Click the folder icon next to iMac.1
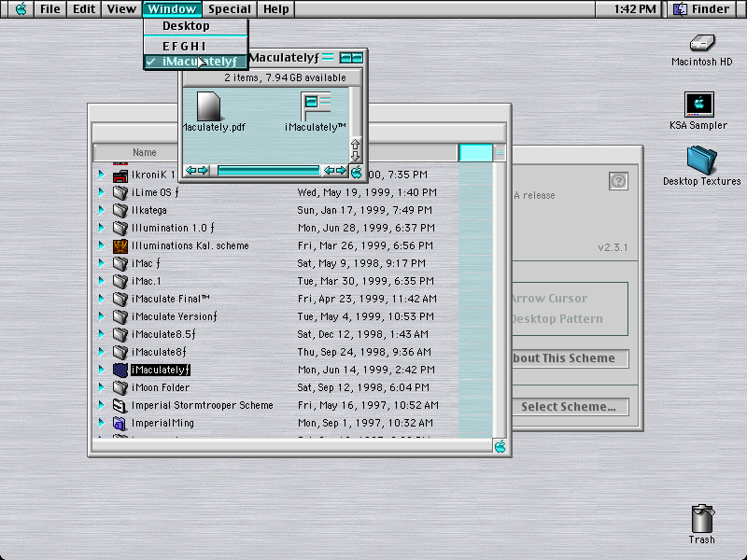 click(120, 281)
